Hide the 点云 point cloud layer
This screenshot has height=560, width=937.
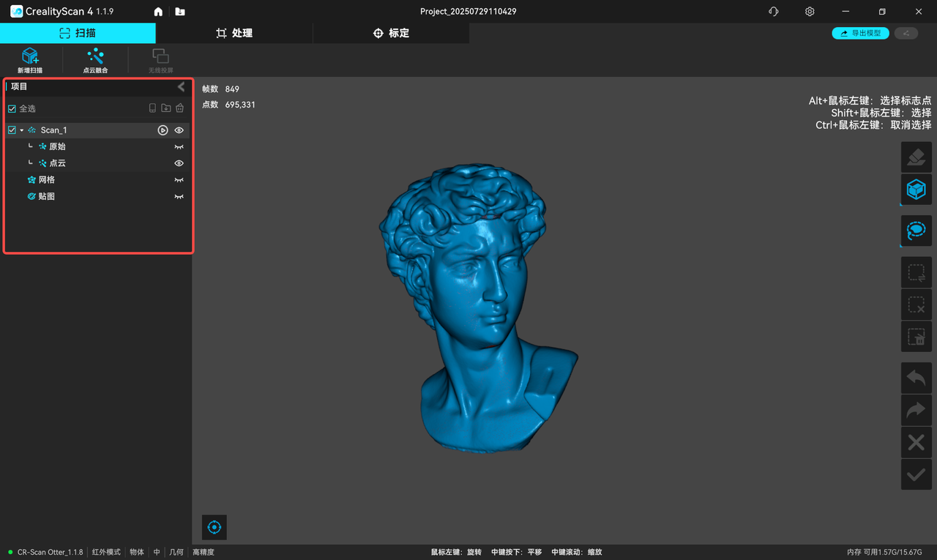click(x=179, y=163)
